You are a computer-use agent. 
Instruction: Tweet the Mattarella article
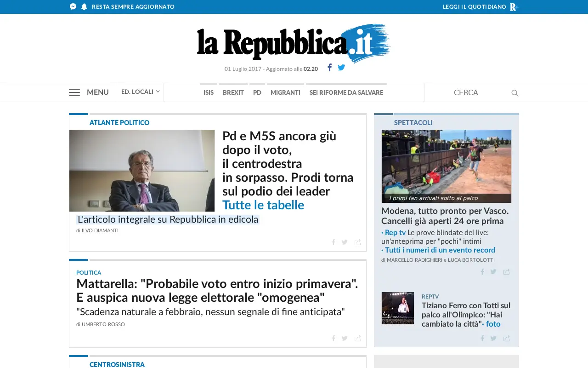[x=345, y=339]
